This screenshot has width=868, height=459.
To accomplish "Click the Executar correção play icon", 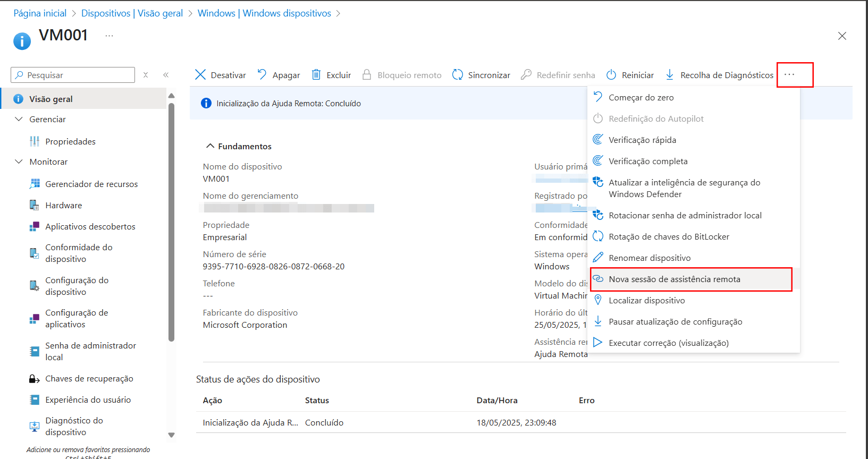I will click(598, 343).
